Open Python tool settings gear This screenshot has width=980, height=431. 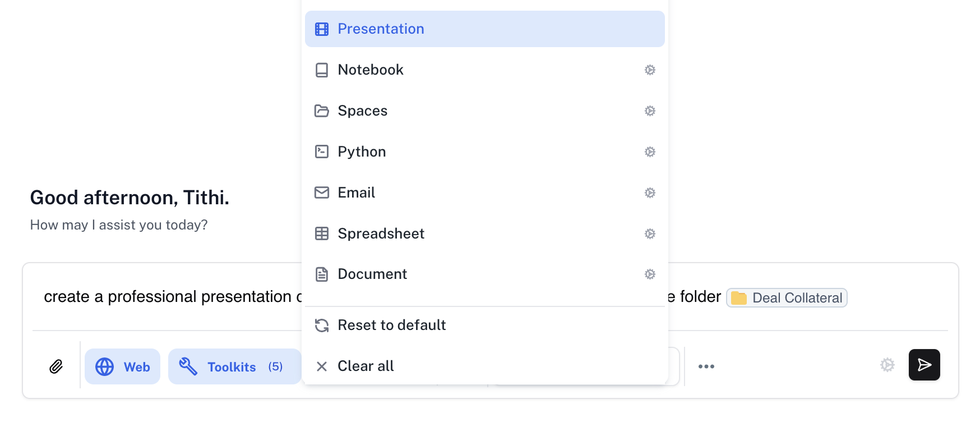(650, 152)
